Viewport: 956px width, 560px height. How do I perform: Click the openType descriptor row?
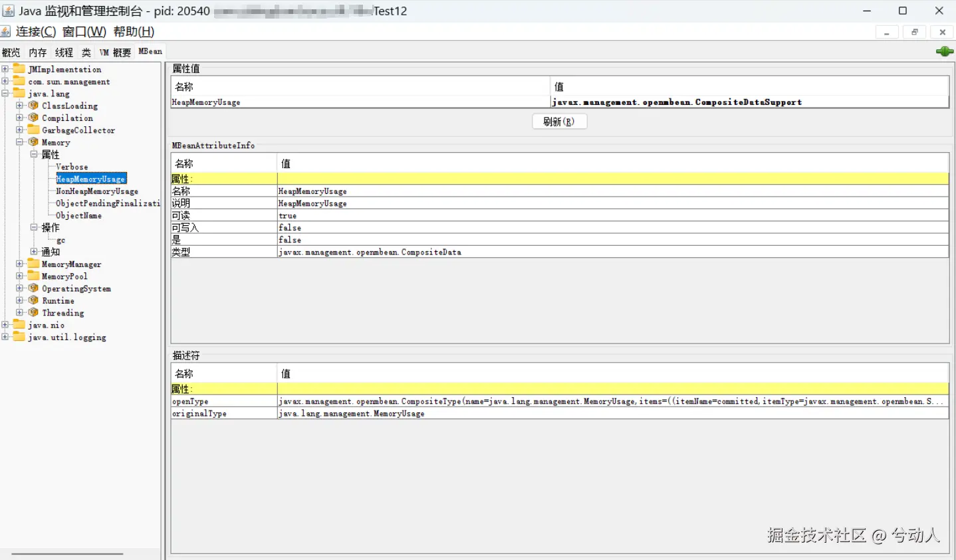click(560, 401)
